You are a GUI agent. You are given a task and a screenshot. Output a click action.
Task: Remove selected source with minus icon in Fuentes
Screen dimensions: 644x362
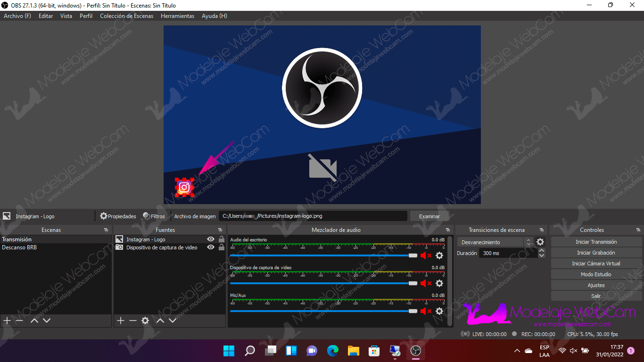(x=133, y=321)
